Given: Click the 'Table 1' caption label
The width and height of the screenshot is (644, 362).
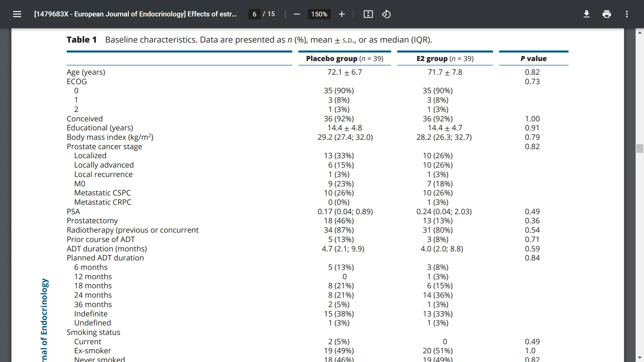Looking at the screenshot, I should pyautogui.click(x=82, y=40).
